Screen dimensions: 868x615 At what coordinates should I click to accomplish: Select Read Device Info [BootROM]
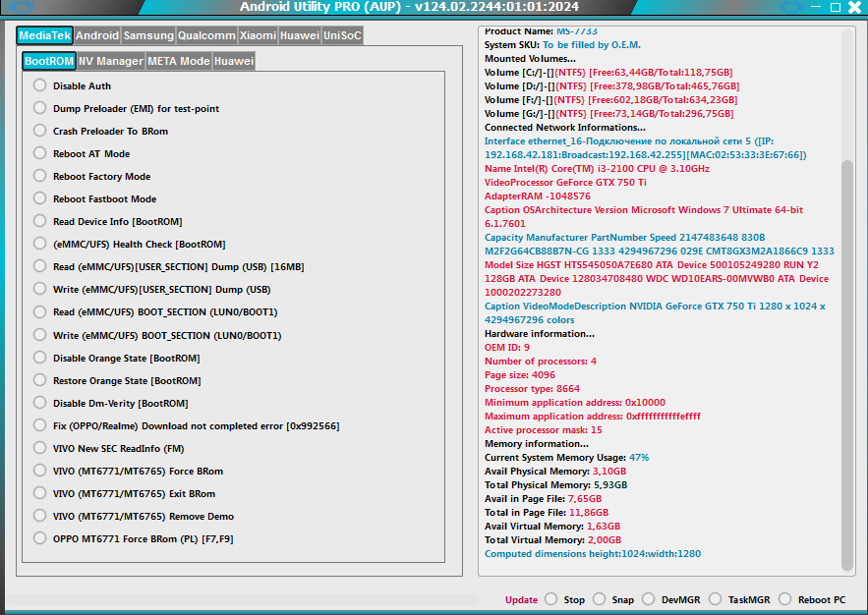pyautogui.click(x=40, y=222)
